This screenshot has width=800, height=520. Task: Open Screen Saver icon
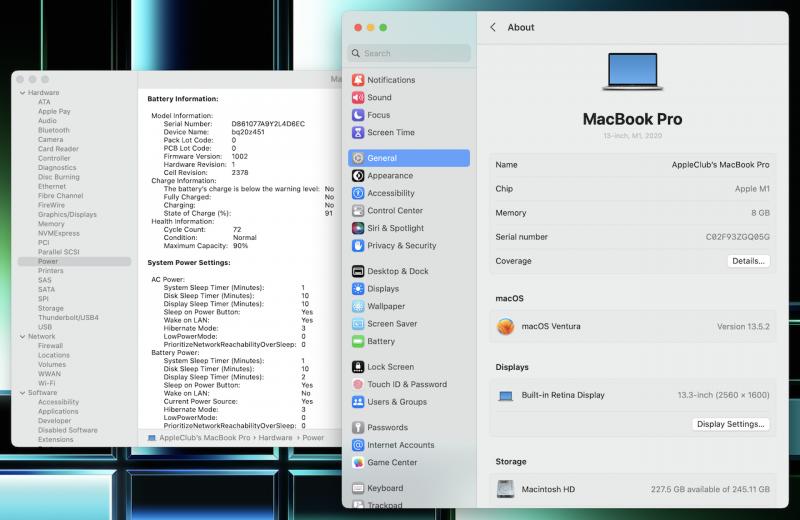pyautogui.click(x=358, y=324)
